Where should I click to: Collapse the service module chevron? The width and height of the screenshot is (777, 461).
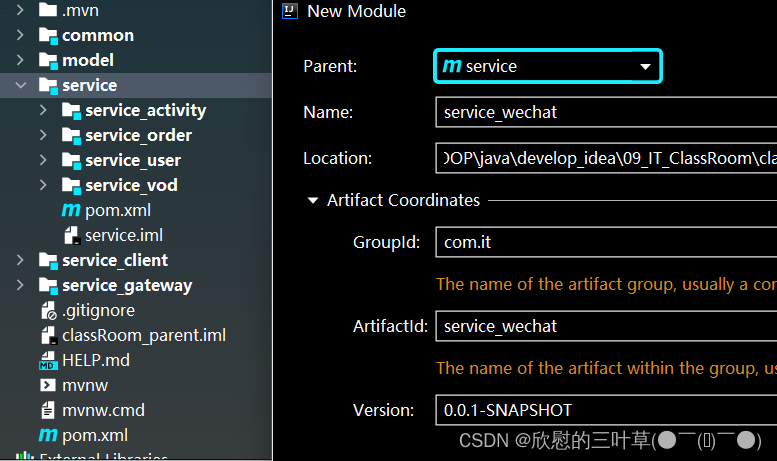click(x=20, y=85)
